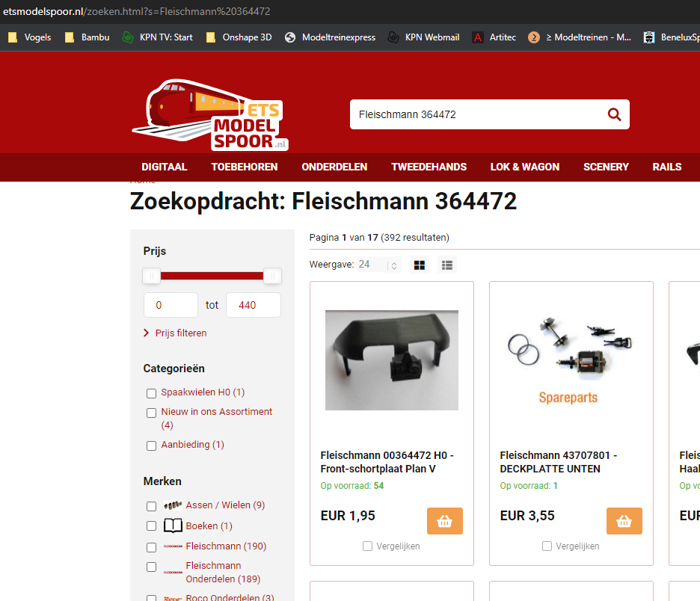
Task: Check the Boeken brand checkbox
Action: point(151,526)
